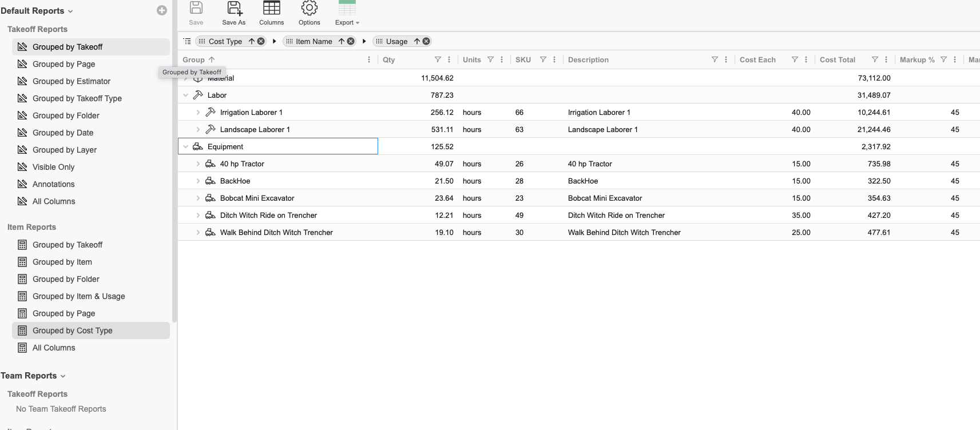Open the Annotations report

point(91,184)
